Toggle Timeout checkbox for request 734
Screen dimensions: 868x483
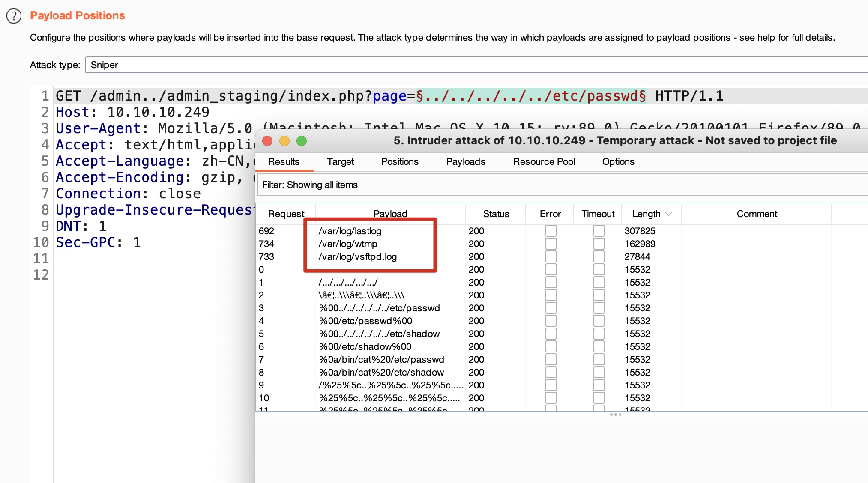(x=599, y=244)
